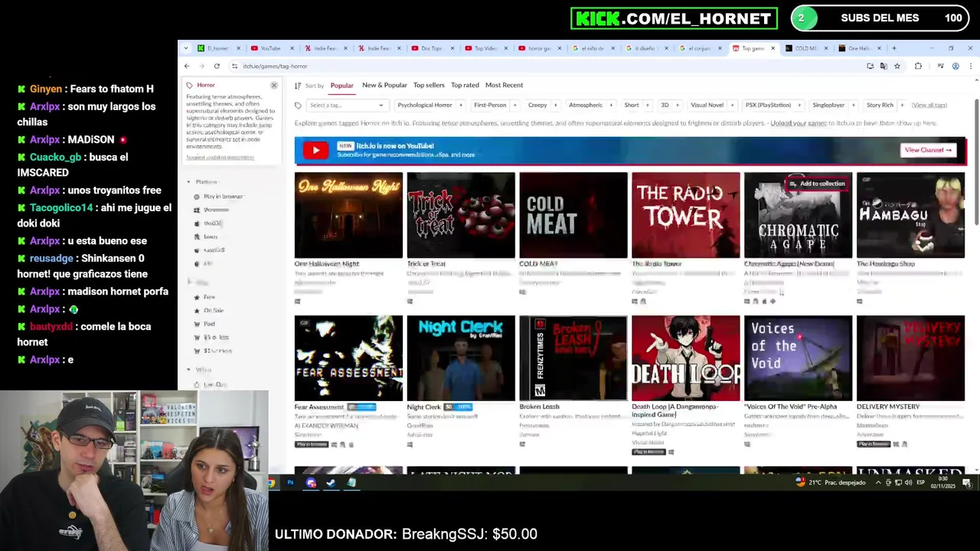Add the Short tag with its plus

tap(648, 105)
